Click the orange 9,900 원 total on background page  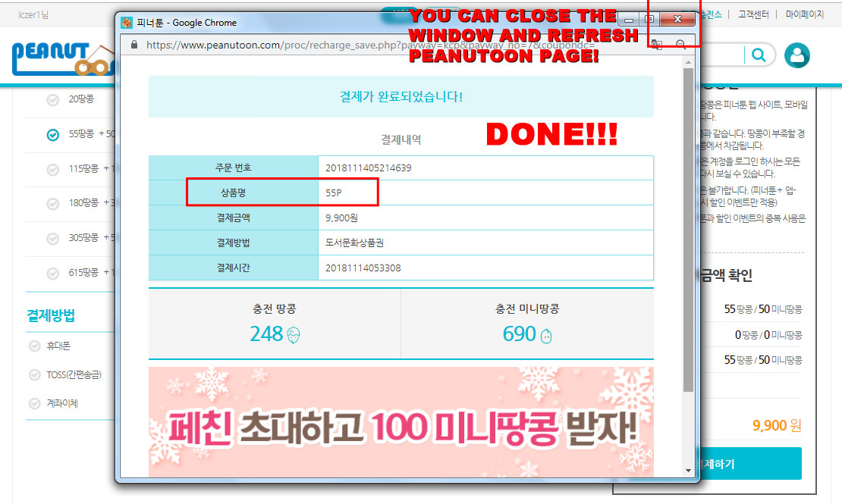coord(777,426)
